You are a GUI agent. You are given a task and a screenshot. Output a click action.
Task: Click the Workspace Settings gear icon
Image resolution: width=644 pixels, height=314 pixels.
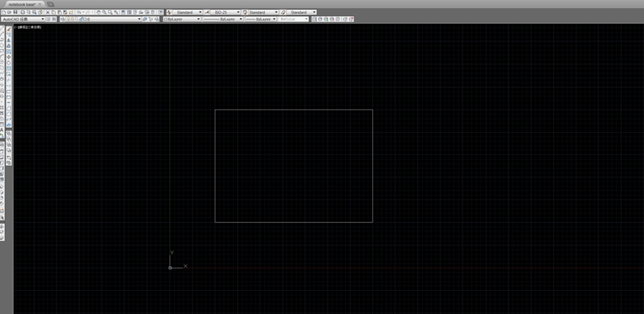[48, 19]
